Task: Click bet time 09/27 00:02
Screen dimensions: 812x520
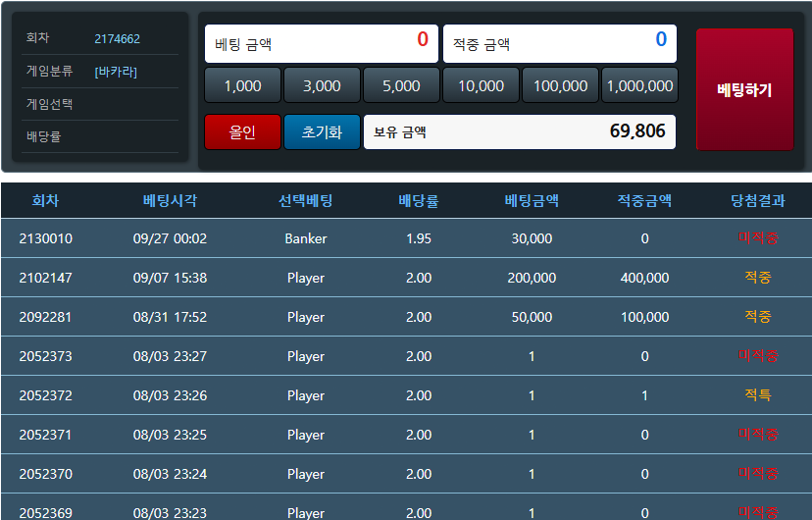Action: tap(170, 238)
